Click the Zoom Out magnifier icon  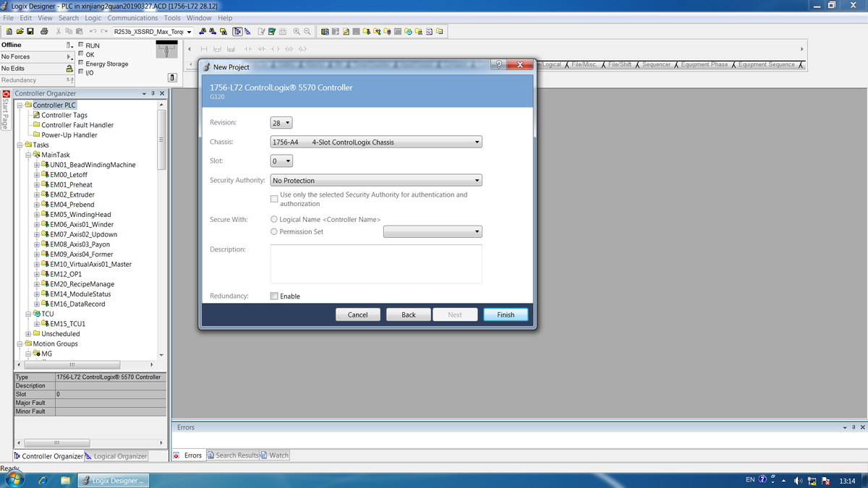[x=307, y=32]
